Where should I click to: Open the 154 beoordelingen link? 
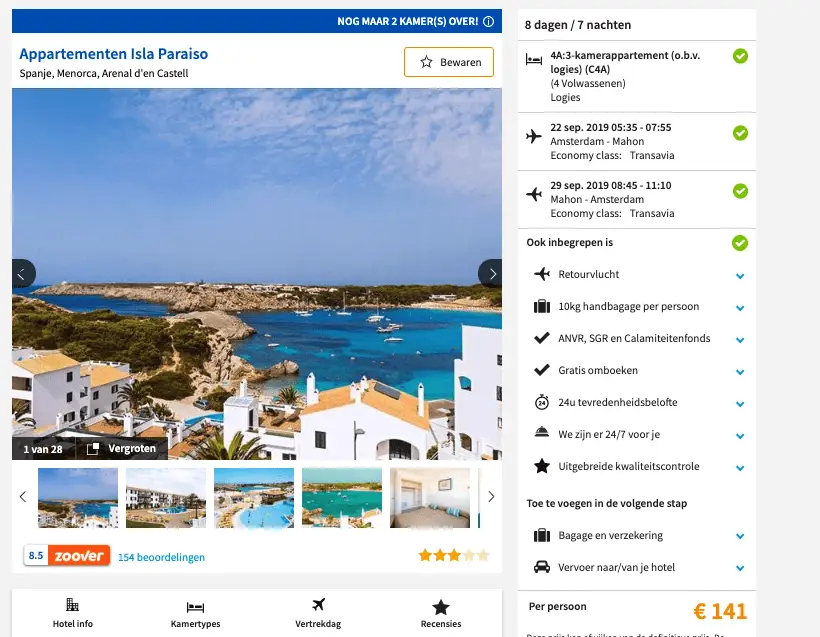pos(161,557)
